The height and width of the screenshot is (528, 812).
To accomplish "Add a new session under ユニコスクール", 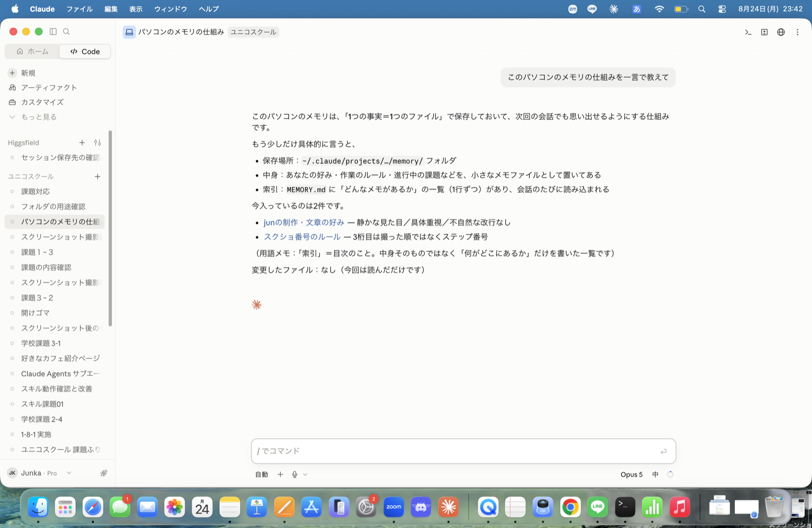I will coord(97,177).
